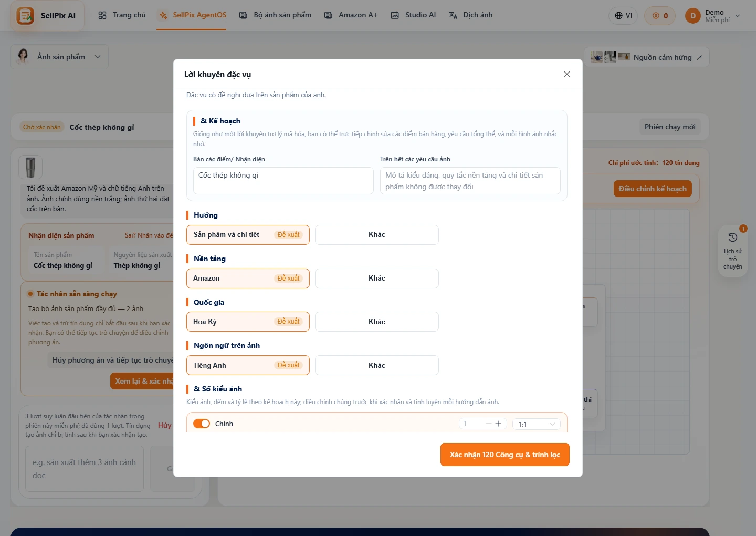
Task: Decrease the Chính image count with minus
Action: 489,424
